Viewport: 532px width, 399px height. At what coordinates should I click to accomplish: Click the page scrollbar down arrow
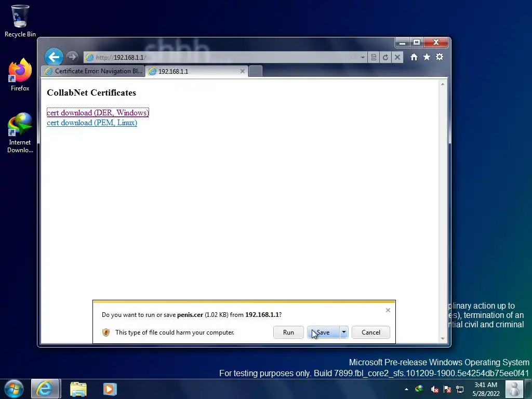pyautogui.click(x=443, y=338)
